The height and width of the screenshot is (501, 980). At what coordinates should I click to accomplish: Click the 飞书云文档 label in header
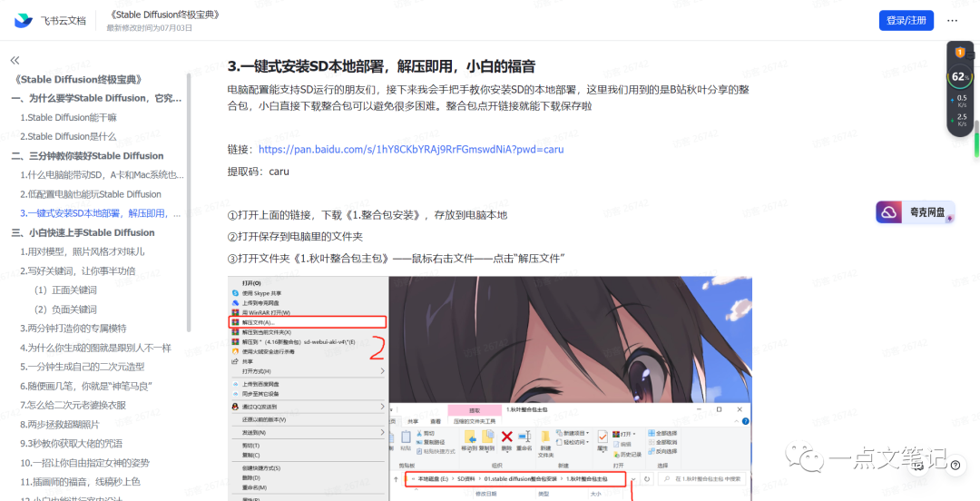pyautogui.click(x=64, y=21)
